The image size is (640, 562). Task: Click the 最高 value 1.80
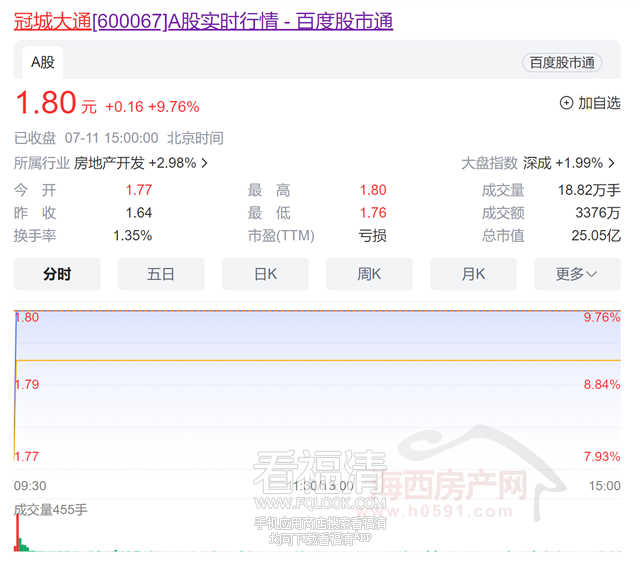click(373, 190)
